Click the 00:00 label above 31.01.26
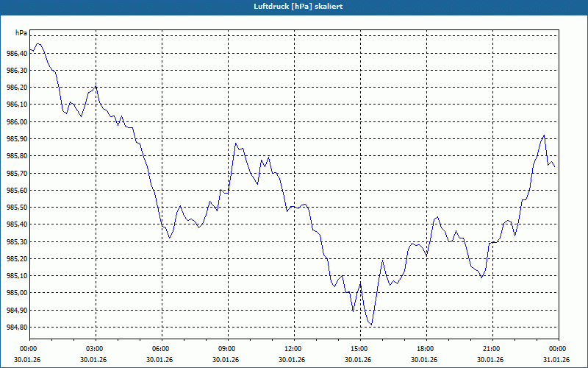This screenshot has width=588, height=368. pos(559,349)
